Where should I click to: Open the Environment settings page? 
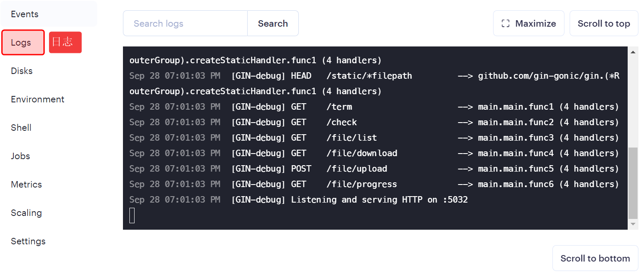coord(37,99)
